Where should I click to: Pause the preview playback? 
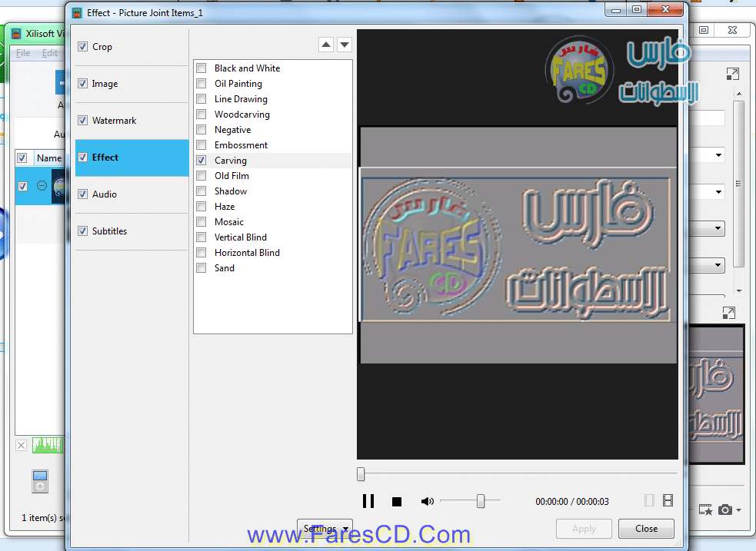pyautogui.click(x=368, y=501)
